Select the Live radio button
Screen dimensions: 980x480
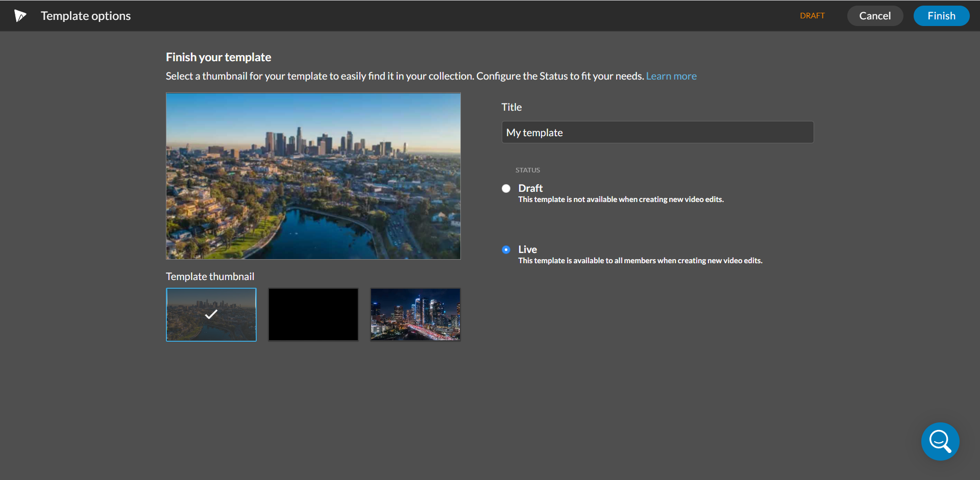click(x=506, y=249)
